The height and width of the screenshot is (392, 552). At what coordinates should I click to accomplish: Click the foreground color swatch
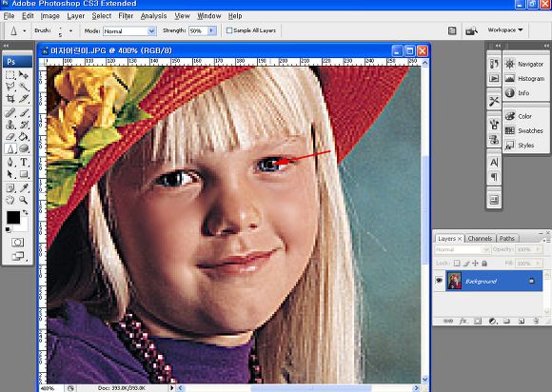tap(13, 217)
